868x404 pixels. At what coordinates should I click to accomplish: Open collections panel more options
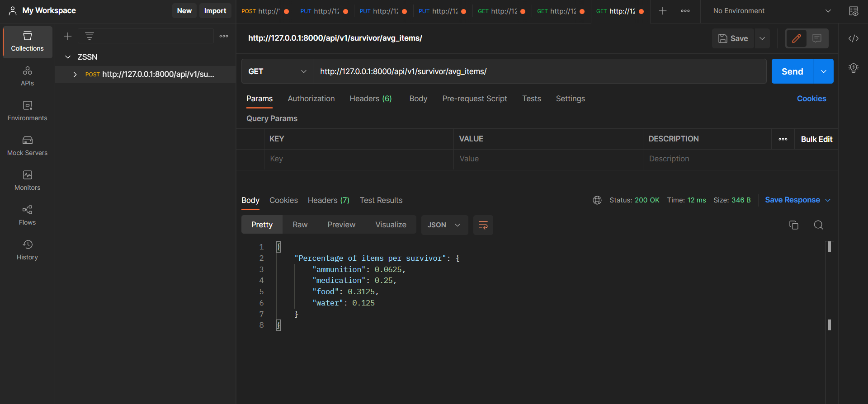tap(224, 36)
